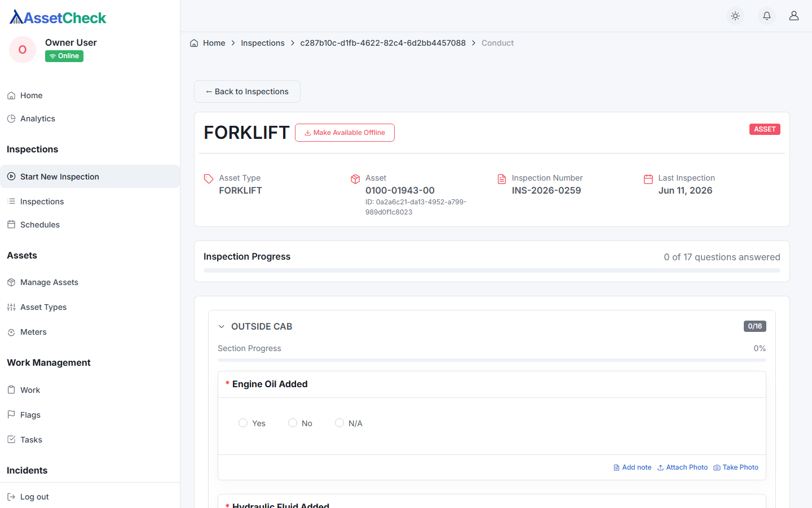
Task: Click the Tasks checkbox icon
Action: 11,440
